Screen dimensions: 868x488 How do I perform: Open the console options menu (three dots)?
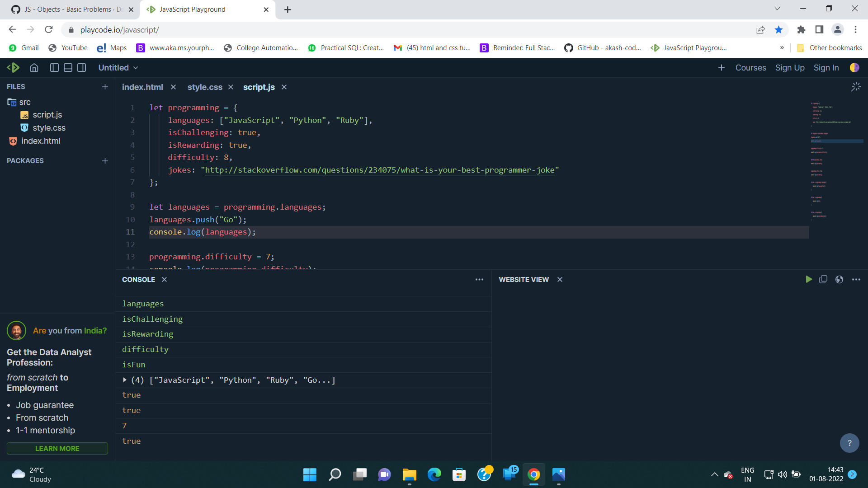click(479, 279)
